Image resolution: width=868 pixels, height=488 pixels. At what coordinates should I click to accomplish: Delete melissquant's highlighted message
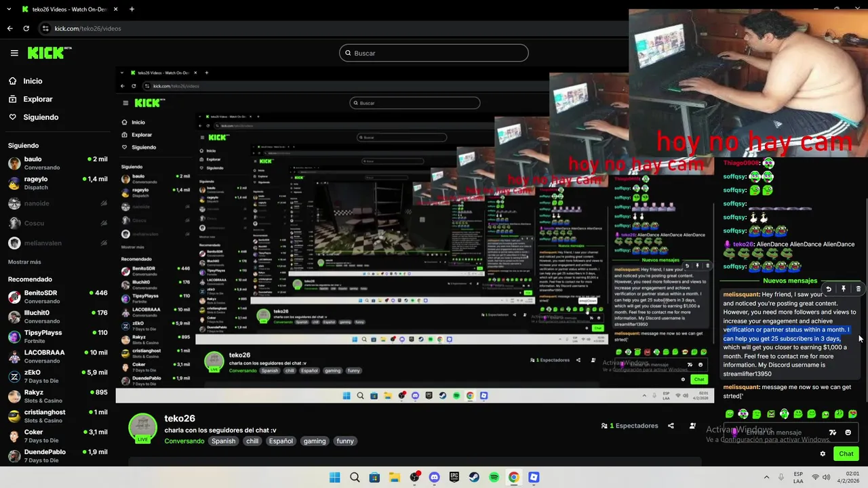coord(858,289)
